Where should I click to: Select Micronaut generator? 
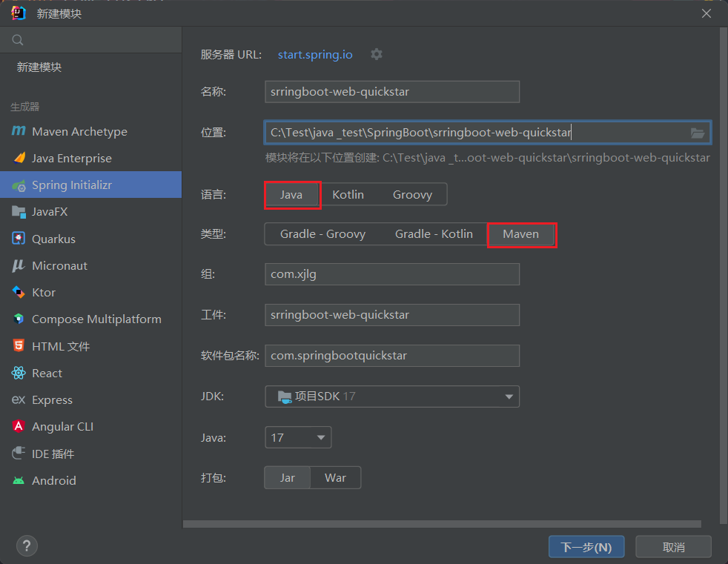(90, 265)
